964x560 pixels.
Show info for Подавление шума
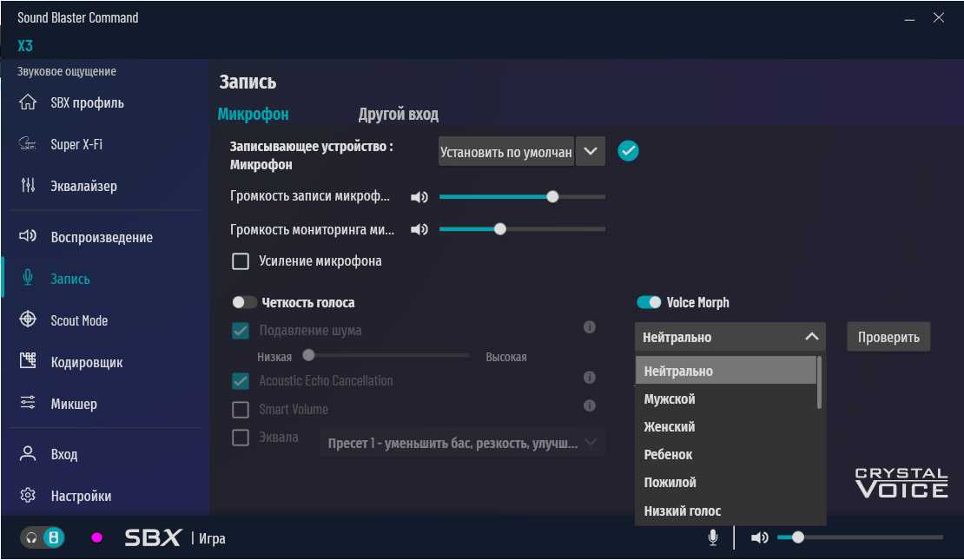589,327
